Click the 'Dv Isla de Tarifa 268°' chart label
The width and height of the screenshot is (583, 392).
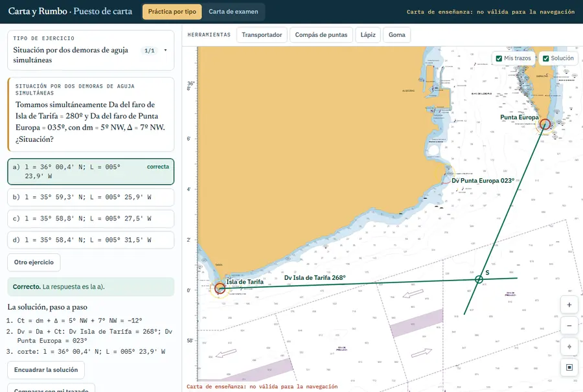(315, 278)
